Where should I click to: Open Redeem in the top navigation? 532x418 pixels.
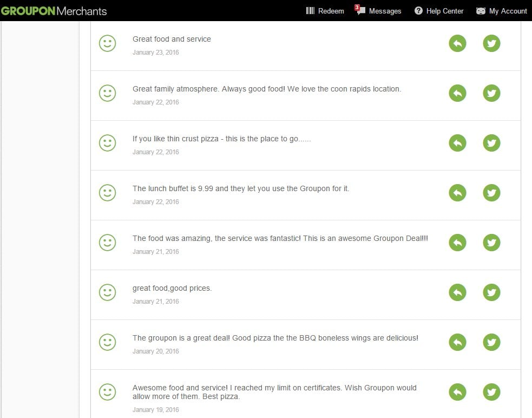(325, 11)
